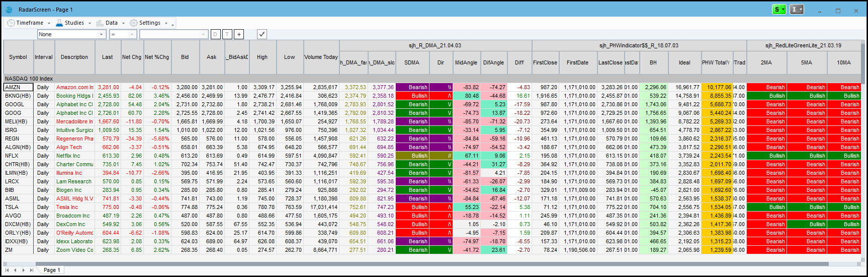Open the Data menu
The image size is (868, 277).
tap(111, 23)
